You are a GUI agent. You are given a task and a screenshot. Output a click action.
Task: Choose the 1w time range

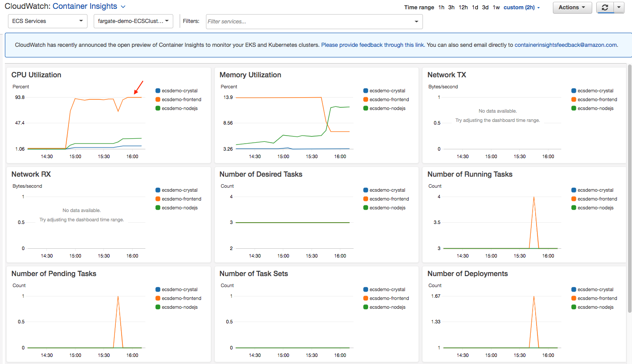(496, 8)
